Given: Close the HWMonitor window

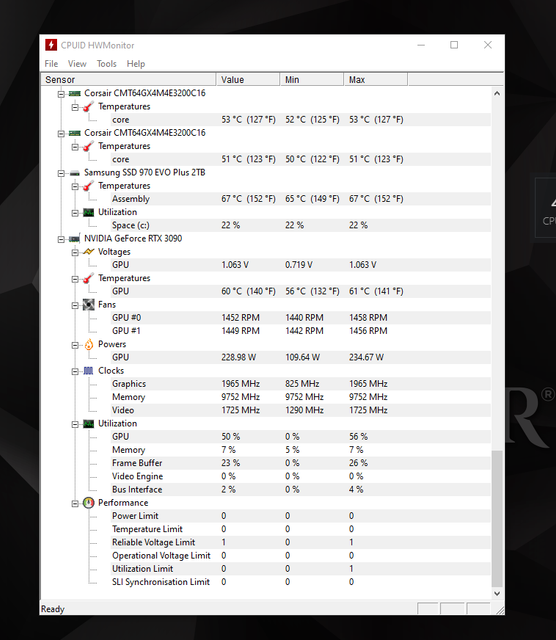Looking at the screenshot, I should (488, 45).
